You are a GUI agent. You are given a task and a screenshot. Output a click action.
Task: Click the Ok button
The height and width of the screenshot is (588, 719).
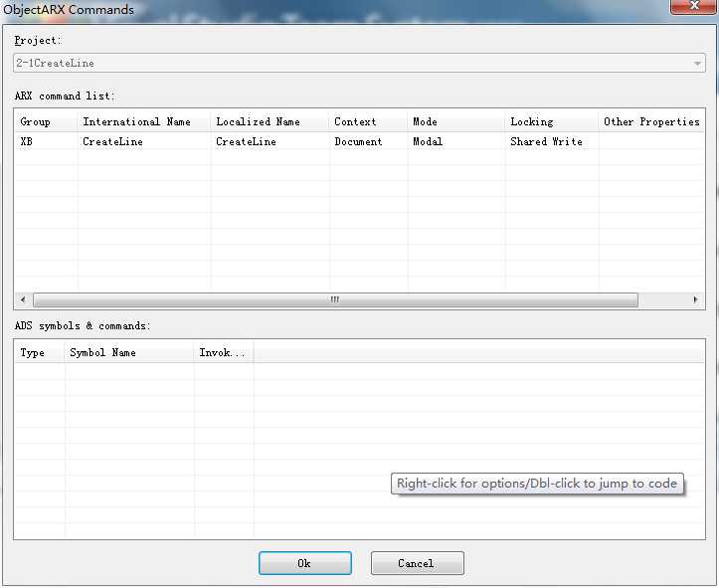tap(305, 563)
